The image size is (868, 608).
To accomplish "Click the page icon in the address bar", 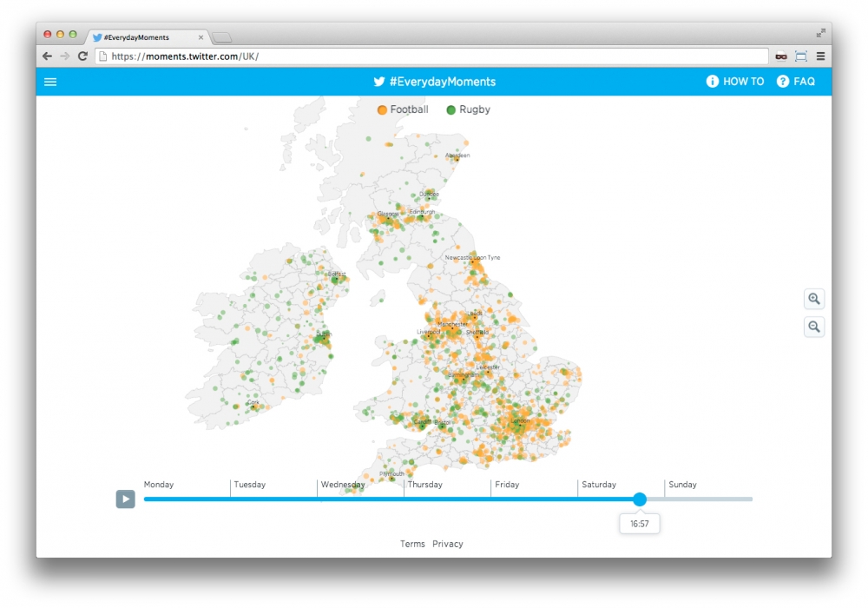I will [103, 56].
